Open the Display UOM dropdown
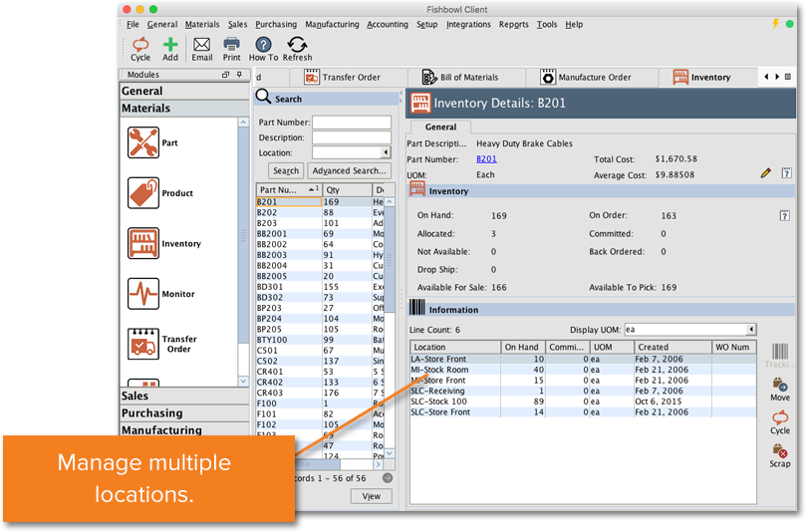The height and width of the screenshot is (532, 806). pyautogui.click(x=751, y=329)
